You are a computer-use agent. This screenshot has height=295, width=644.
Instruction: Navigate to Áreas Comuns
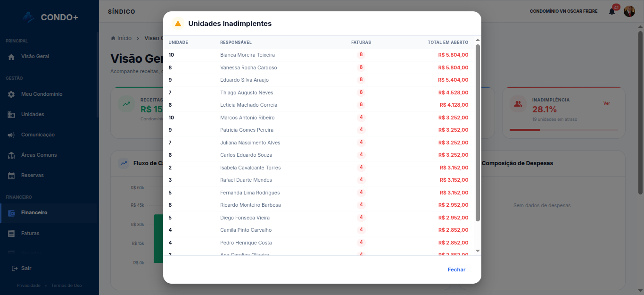pyautogui.click(x=48, y=155)
